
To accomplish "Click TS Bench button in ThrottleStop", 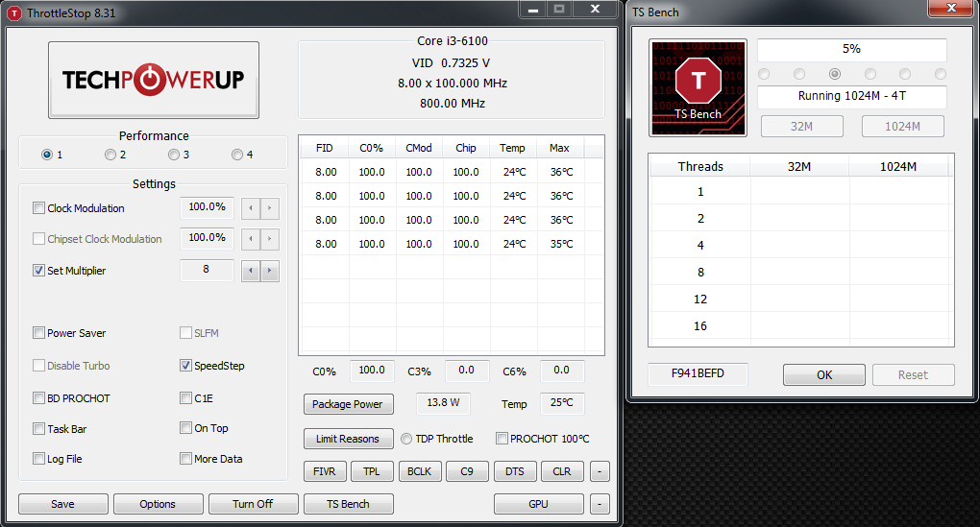I will coord(348,504).
